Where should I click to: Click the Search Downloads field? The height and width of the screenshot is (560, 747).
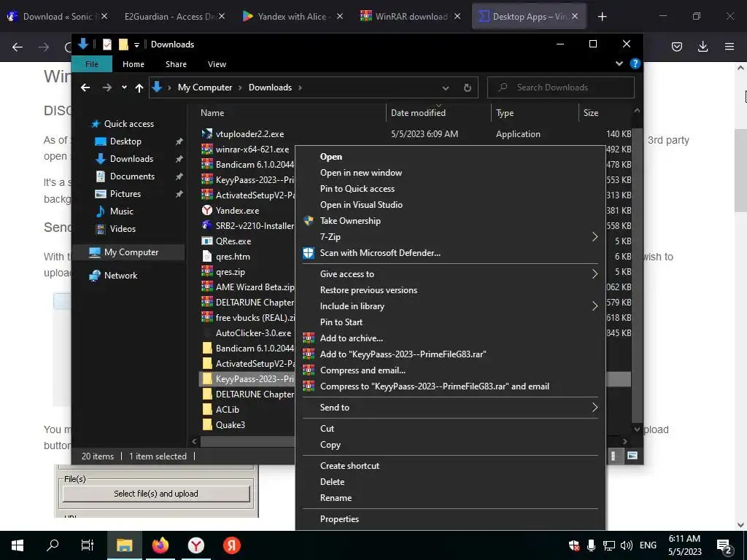click(561, 87)
